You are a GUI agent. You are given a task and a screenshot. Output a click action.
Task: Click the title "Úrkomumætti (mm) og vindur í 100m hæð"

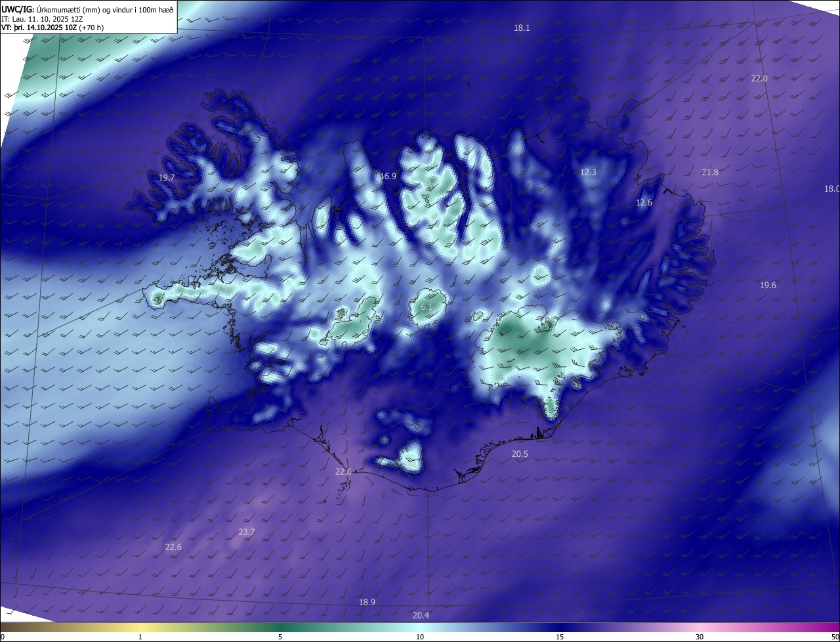click(x=105, y=9)
